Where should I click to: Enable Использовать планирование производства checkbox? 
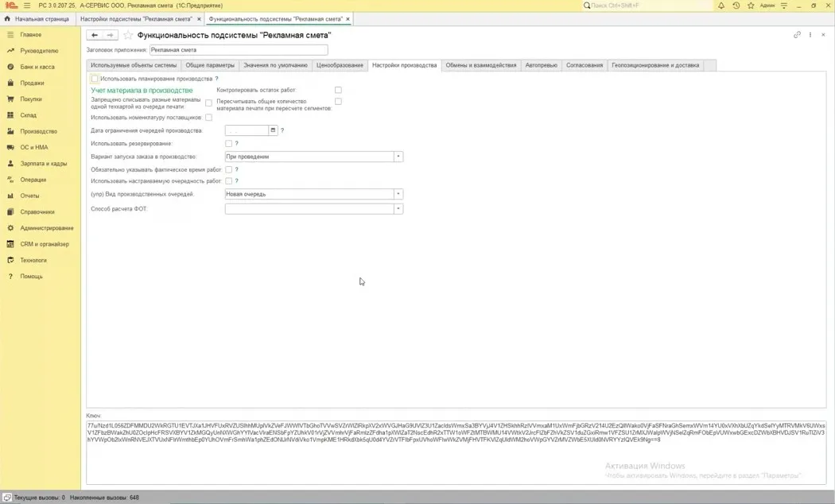[x=95, y=79]
